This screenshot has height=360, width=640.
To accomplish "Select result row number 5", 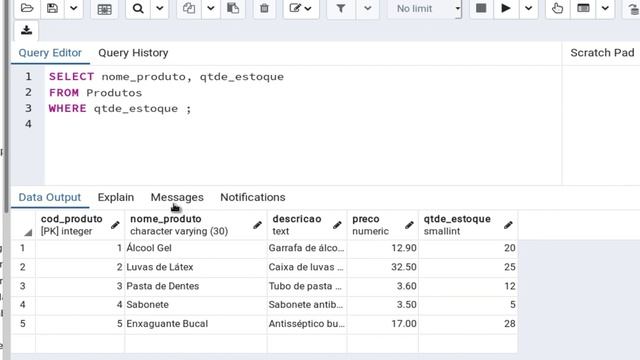I will coord(23,324).
